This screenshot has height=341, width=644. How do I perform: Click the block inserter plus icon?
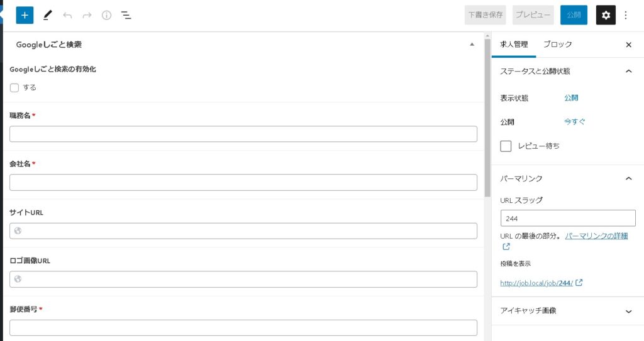point(25,15)
